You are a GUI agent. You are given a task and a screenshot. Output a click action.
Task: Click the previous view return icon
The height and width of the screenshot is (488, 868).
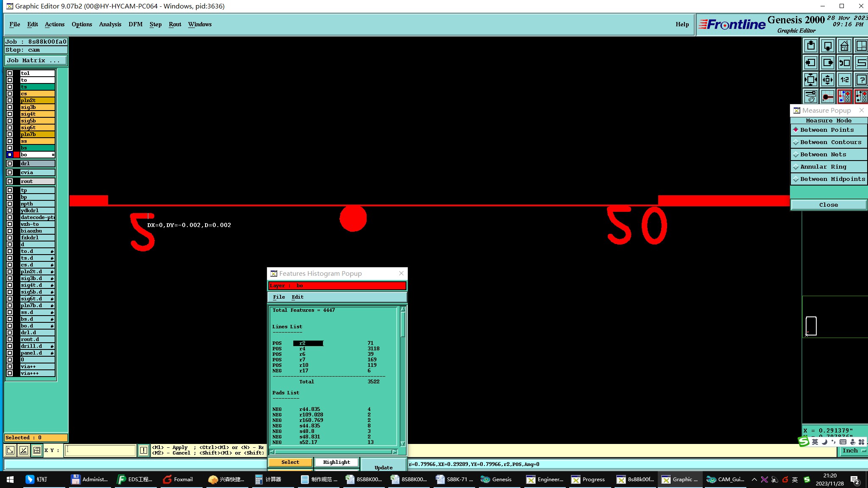tap(844, 63)
